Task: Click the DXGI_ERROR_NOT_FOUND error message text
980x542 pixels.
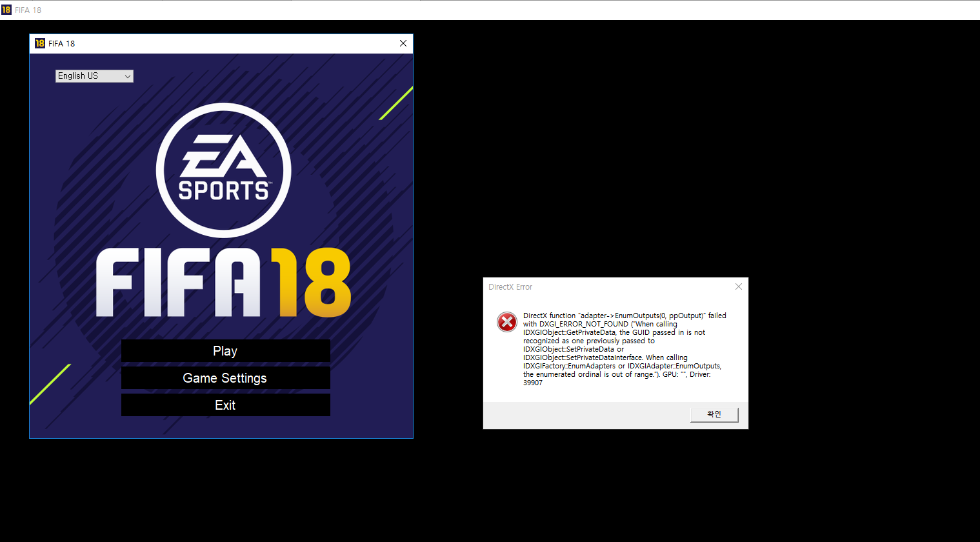Action: coord(625,349)
